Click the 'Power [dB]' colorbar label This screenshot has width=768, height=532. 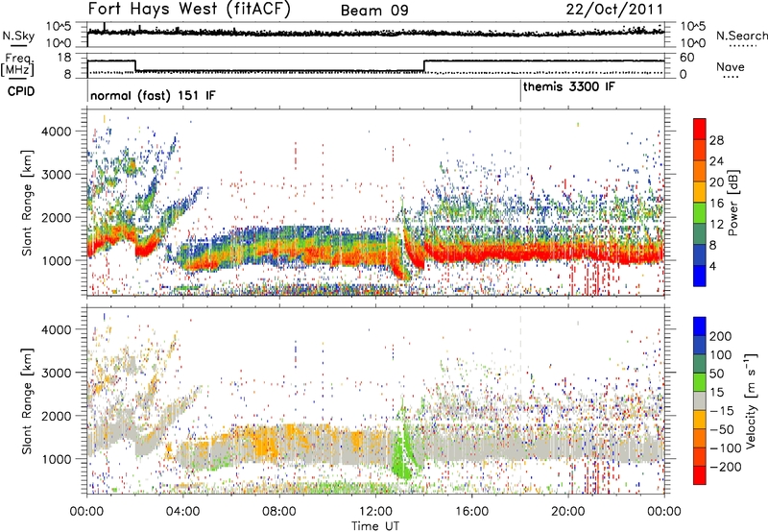[x=733, y=203]
